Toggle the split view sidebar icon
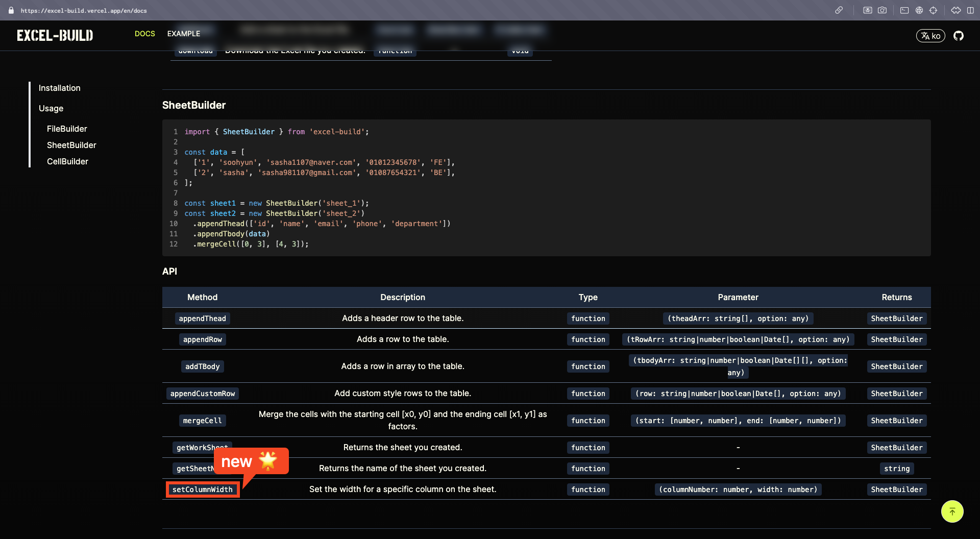The height and width of the screenshot is (539, 980). (x=970, y=10)
